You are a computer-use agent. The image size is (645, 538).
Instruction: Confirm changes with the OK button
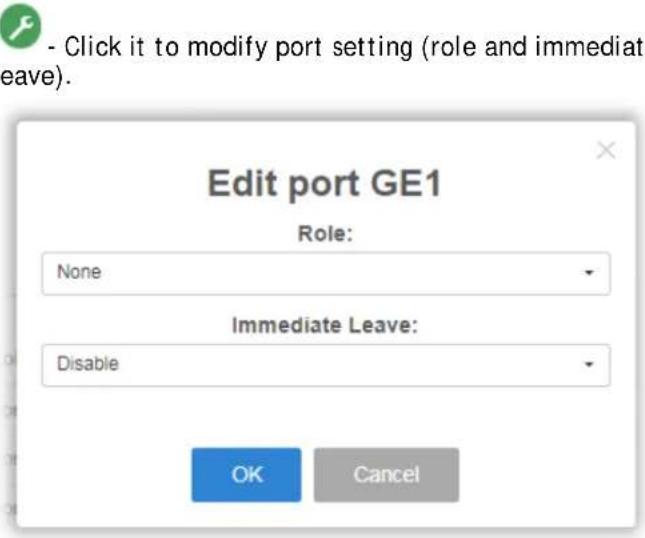(x=246, y=475)
